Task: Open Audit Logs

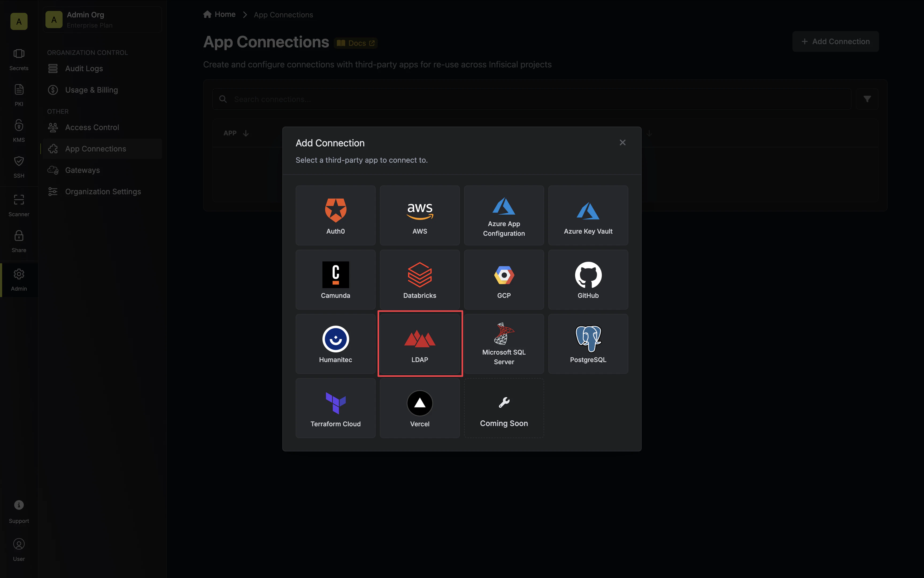Action: (102, 69)
